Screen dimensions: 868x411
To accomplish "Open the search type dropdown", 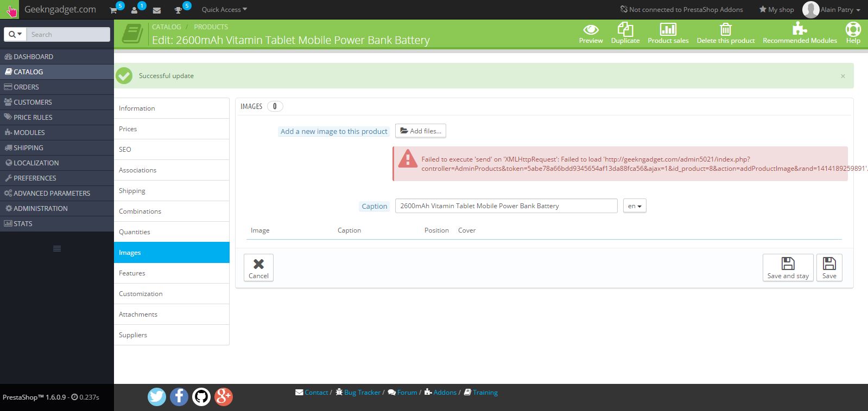I will coord(15,34).
